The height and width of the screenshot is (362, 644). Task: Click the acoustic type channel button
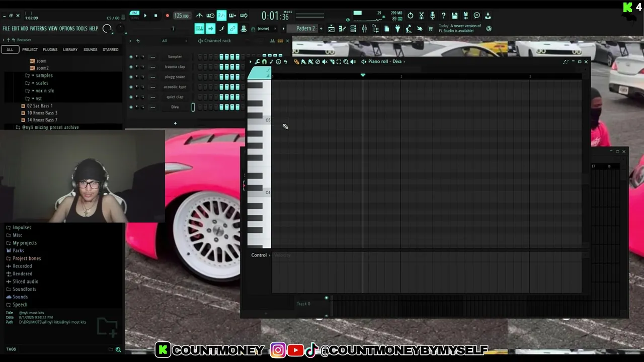(x=175, y=87)
